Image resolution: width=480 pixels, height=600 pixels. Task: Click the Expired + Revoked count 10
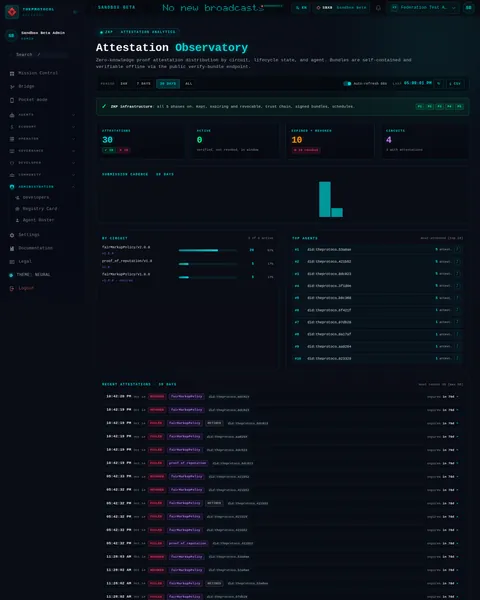(x=297, y=140)
